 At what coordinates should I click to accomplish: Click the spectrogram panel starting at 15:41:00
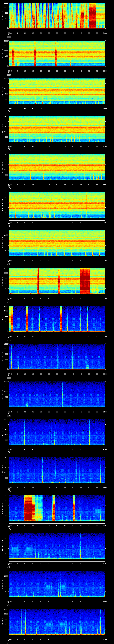coord(57,508)
